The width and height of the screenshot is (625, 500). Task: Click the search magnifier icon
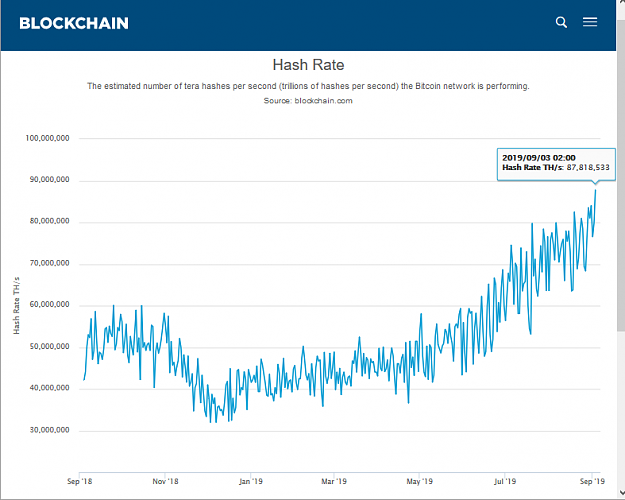[561, 22]
